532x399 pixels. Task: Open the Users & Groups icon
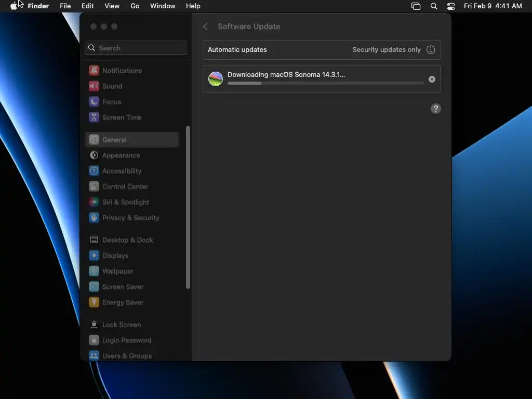tap(94, 356)
